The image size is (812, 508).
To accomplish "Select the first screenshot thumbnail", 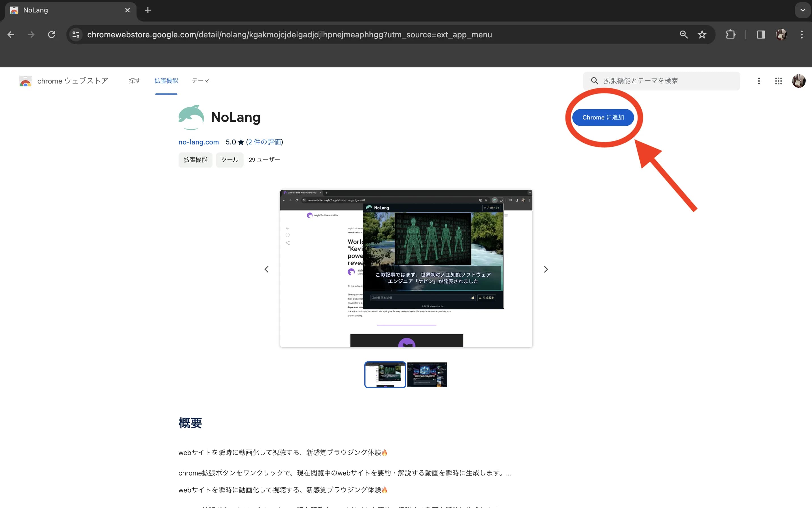I will (385, 375).
